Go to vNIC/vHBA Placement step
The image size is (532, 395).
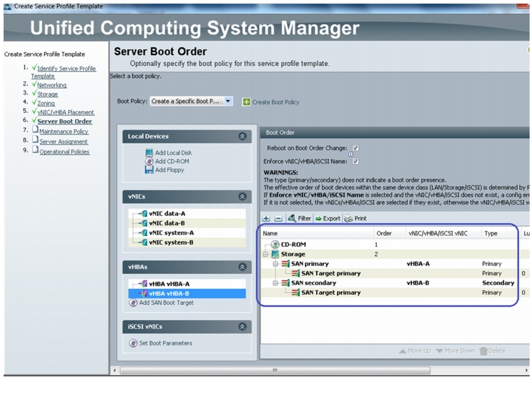(66, 112)
